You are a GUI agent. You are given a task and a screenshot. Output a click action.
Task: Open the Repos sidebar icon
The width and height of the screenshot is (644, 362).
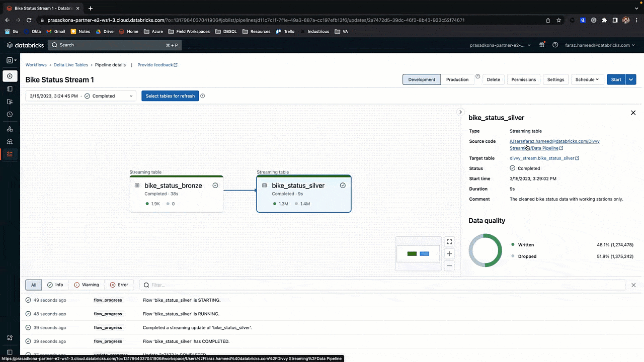click(10, 102)
